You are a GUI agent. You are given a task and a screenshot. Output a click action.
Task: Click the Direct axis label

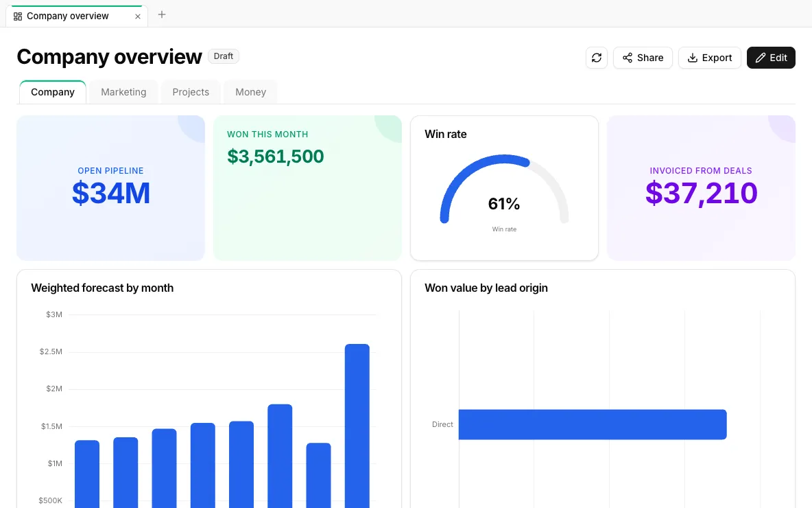(442, 424)
